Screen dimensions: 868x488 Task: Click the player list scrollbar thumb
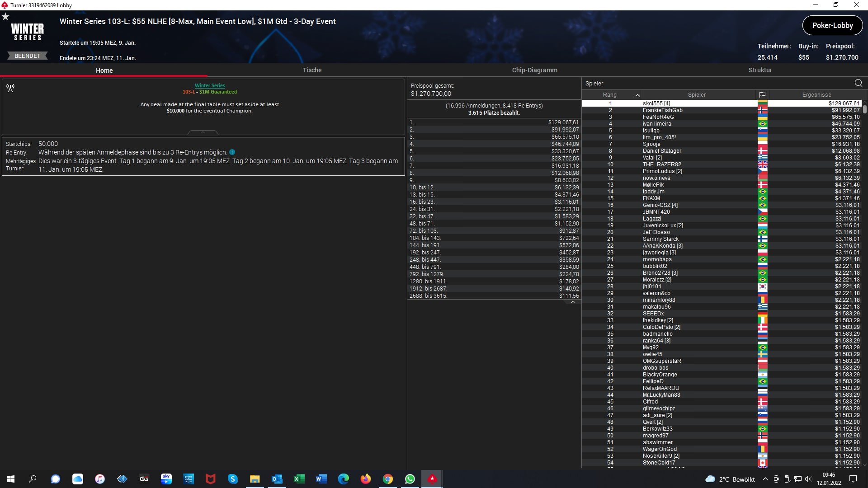864,109
